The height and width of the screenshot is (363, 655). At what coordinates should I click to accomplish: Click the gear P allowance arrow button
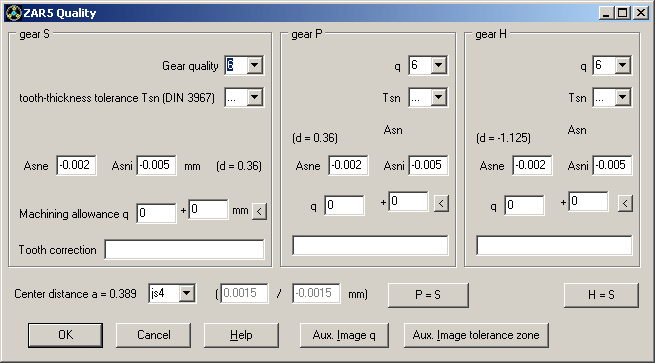click(441, 203)
